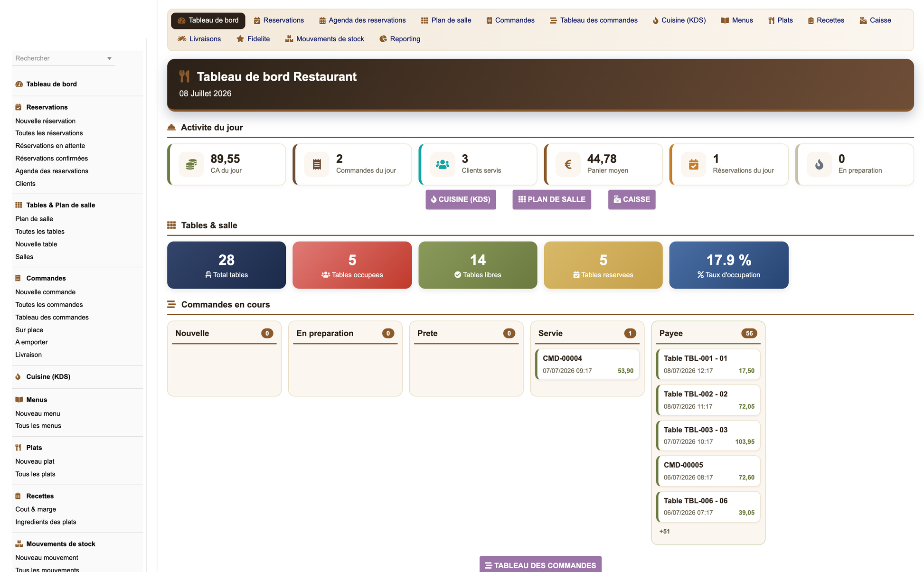
Task: Click the clipboard icon beside sidebar Recettes
Action: (x=18, y=496)
